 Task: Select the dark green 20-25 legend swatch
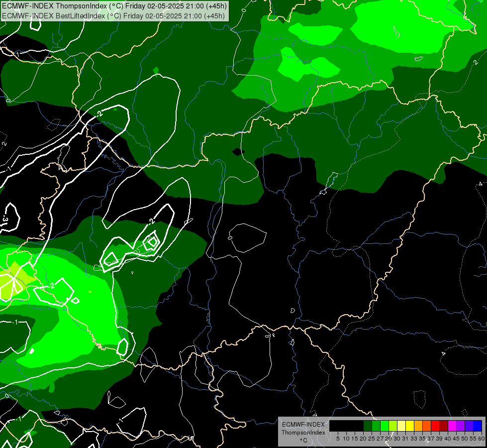[x=368, y=426]
